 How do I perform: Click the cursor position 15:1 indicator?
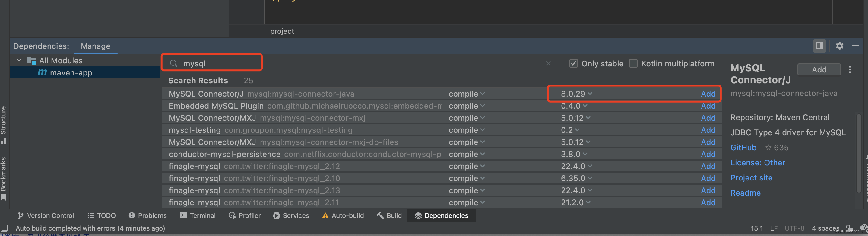[756, 228]
